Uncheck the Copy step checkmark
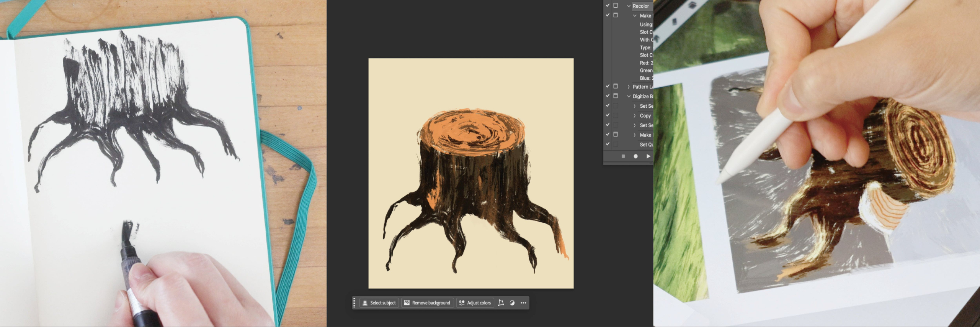The width and height of the screenshot is (980, 327). click(x=608, y=115)
